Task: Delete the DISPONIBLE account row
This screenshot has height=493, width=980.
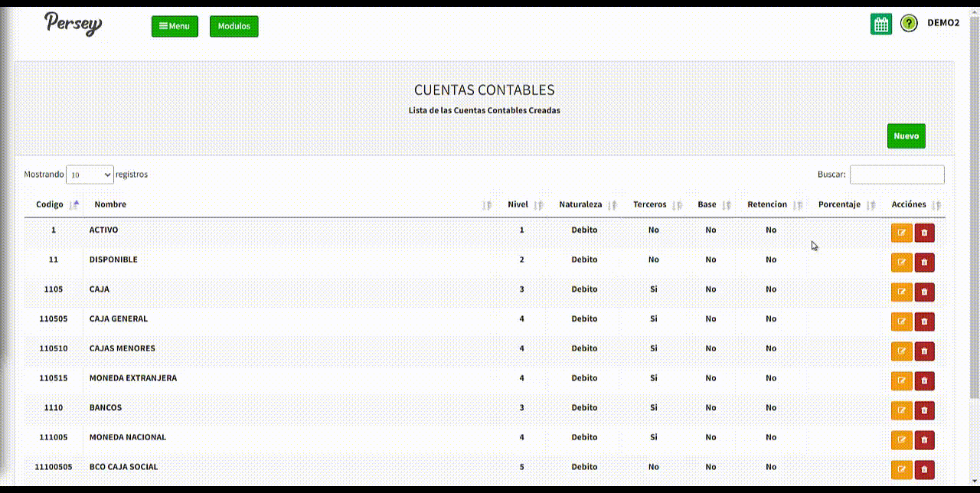Action: coord(924,263)
